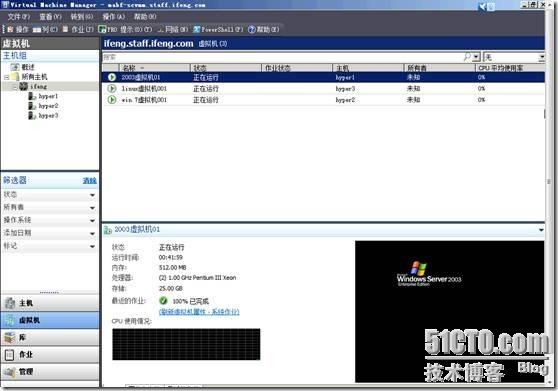Image resolution: width=558 pixels, height=391 pixels.
Task: Click the 清除 filter link
Action: point(90,180)
